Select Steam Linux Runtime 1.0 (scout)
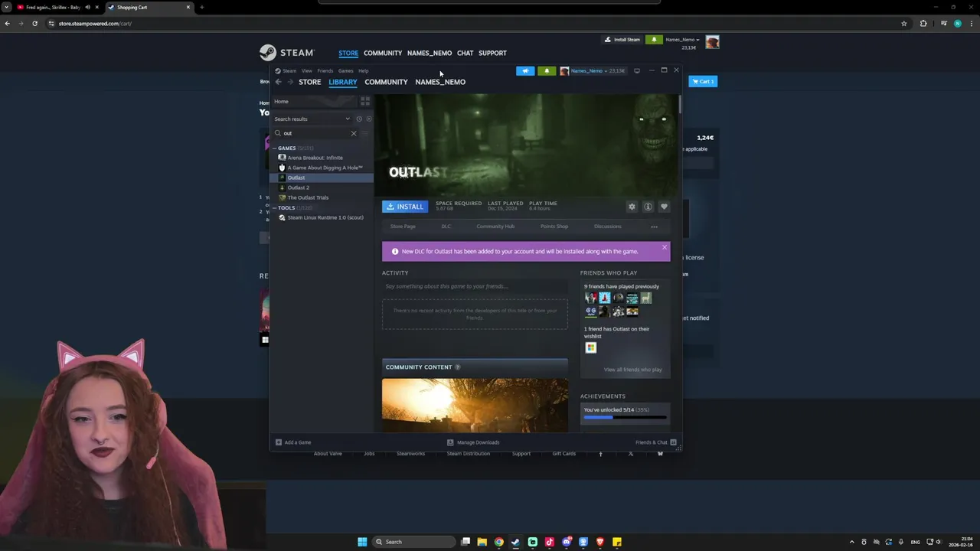This screenshot has width=980, height=551. (325, 217)
